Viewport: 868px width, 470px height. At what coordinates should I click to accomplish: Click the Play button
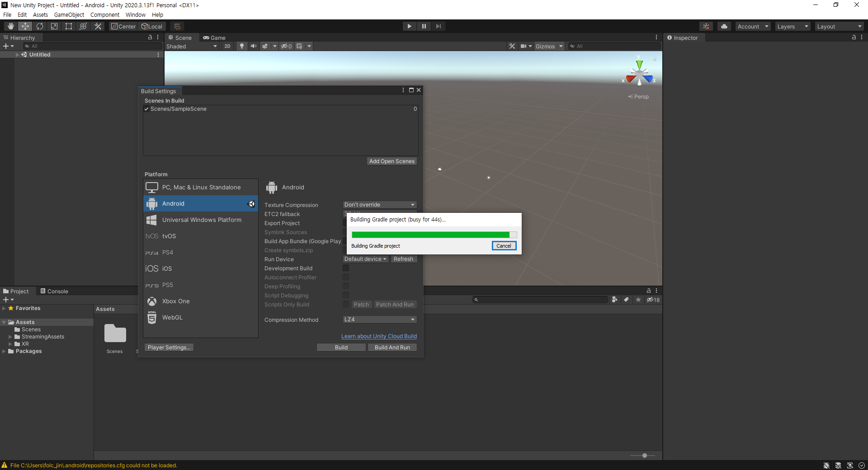[409, 26]
